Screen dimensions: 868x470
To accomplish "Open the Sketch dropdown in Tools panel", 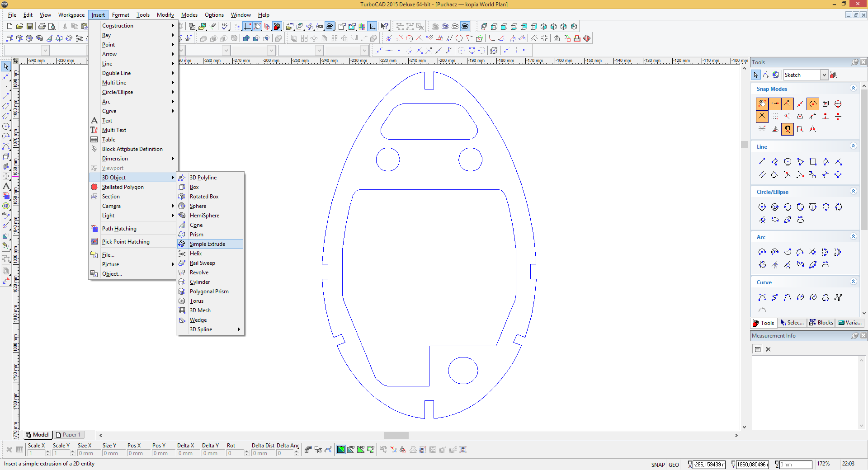I will click(x=824, y=75).
